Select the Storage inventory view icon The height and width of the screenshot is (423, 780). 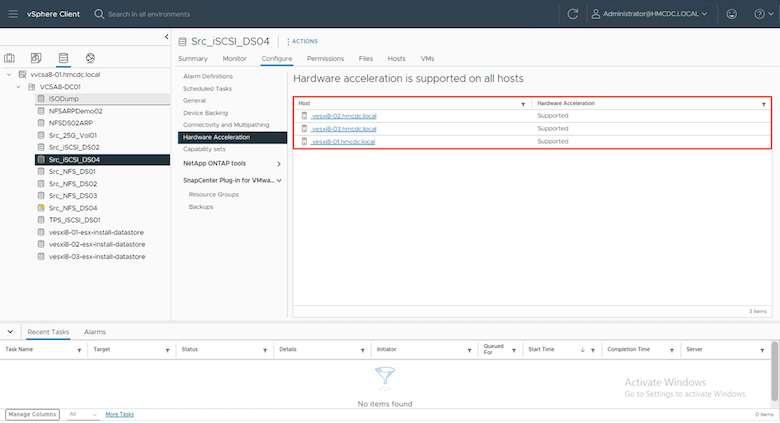[x=63, y=59]
